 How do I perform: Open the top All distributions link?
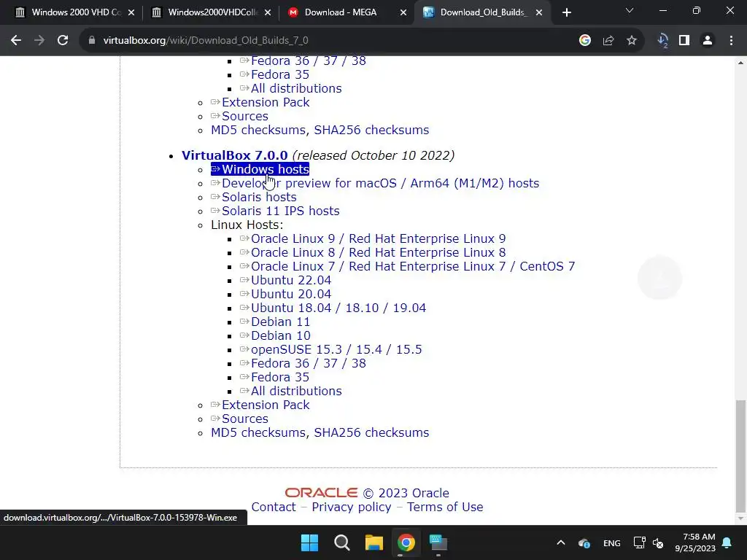291,88
